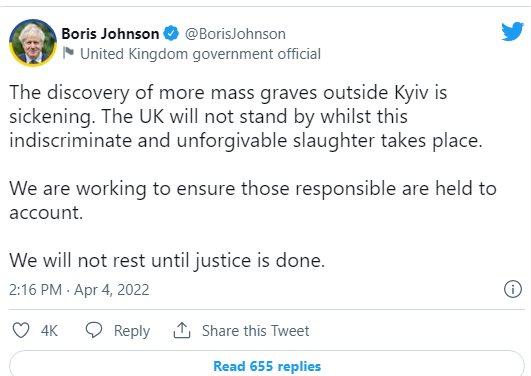The image size is (531, 376).
Task: Click Read 655 replies button
Action: click(267, 364)
